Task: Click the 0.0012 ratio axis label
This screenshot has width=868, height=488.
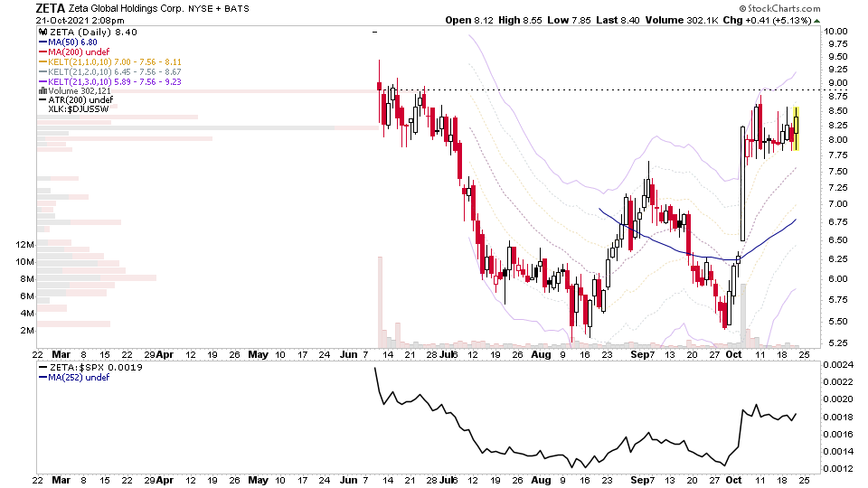Action: [x=839, y=469]
